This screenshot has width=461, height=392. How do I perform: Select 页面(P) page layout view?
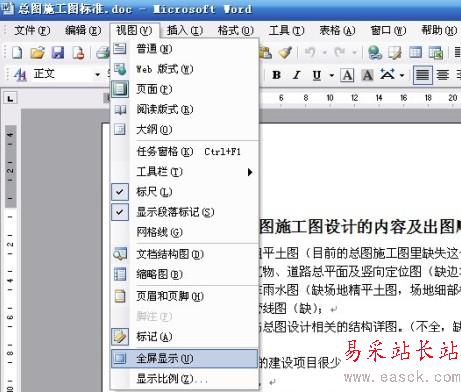(184, 89)
